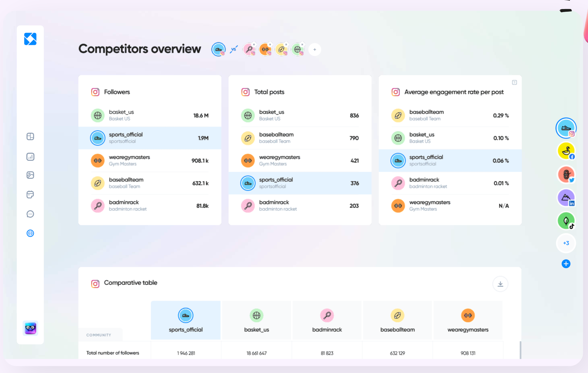The width and height of the screenshot is (588, 373).
Task: Switch to the LinkedIn mountain account on right rail
Action: 566,198
